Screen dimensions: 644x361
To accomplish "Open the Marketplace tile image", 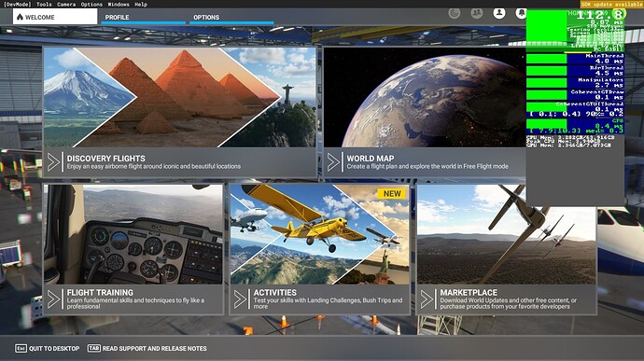I will (x=507, y=234).
